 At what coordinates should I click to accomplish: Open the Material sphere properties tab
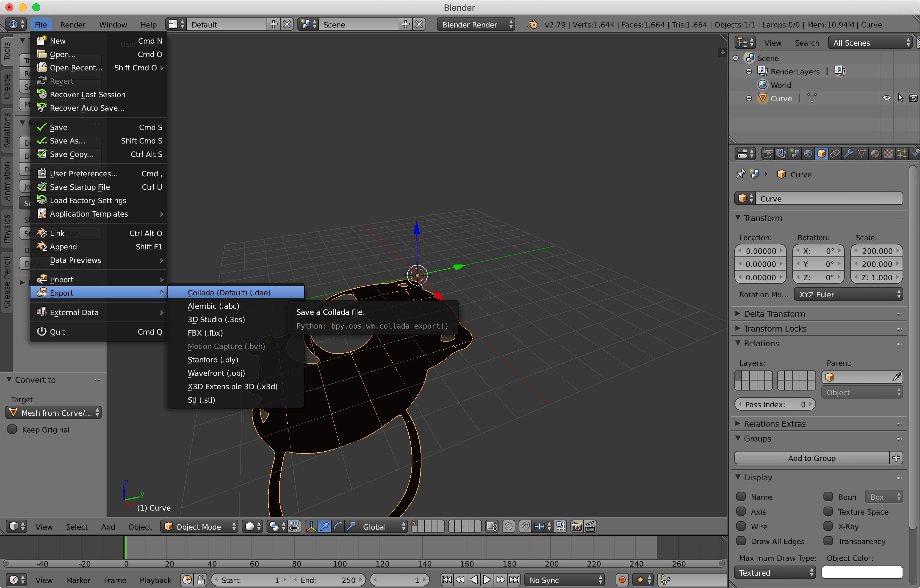(875, 154)
